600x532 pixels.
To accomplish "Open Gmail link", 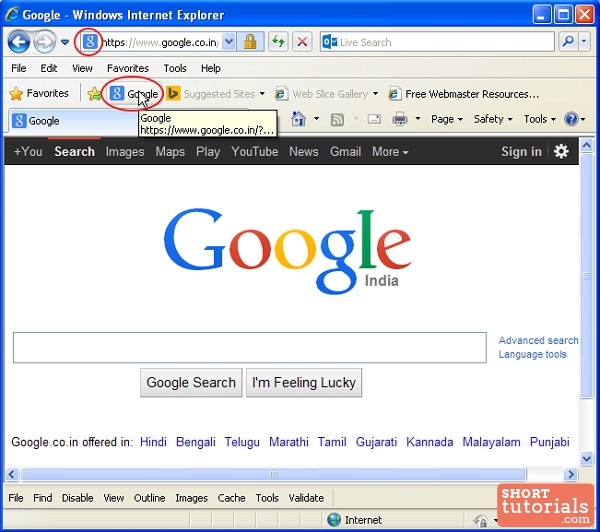I will (x=345, y=152).
